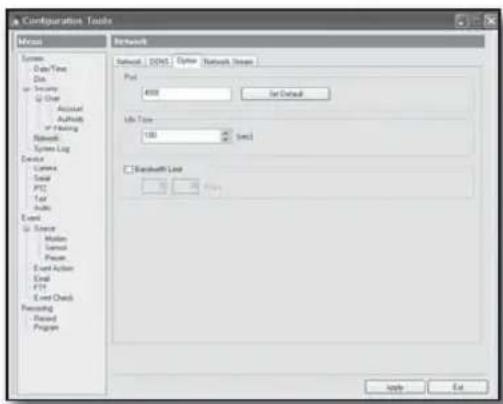Collapse the Source tree node
Viewport: 503px width, 404px height.
26,229
